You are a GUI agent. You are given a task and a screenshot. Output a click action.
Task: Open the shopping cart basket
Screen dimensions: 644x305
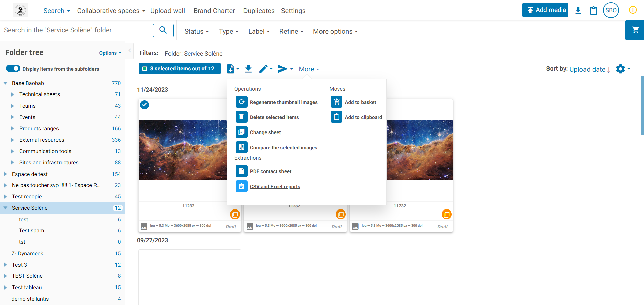point(635,30)
